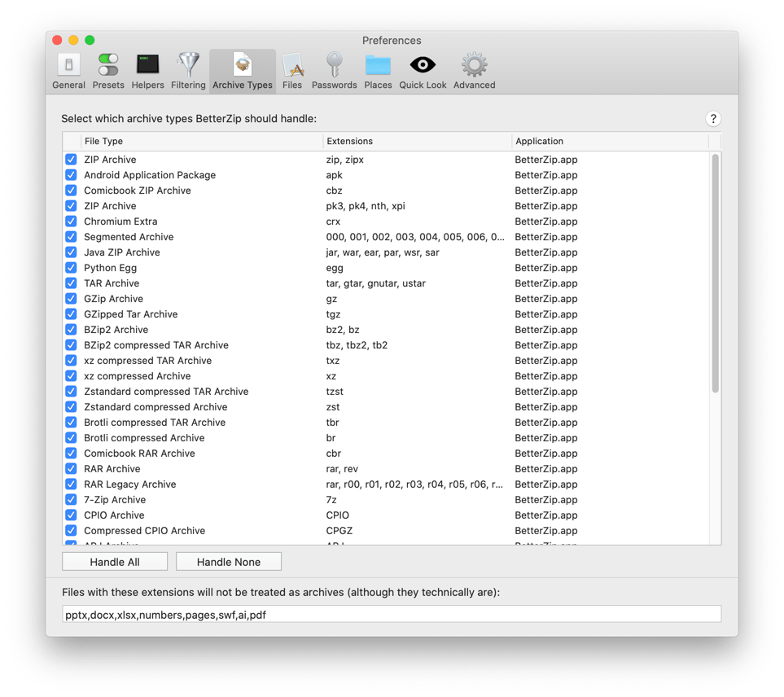The image size is (784, 697).
Task: Click the xz compressed TAR Archive label
Action: coord(147,361)
